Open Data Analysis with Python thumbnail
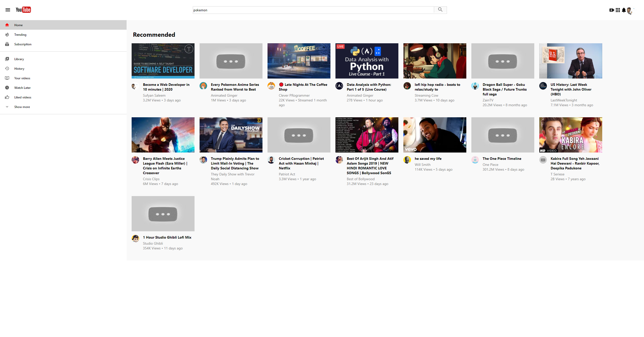 [367, 61]
